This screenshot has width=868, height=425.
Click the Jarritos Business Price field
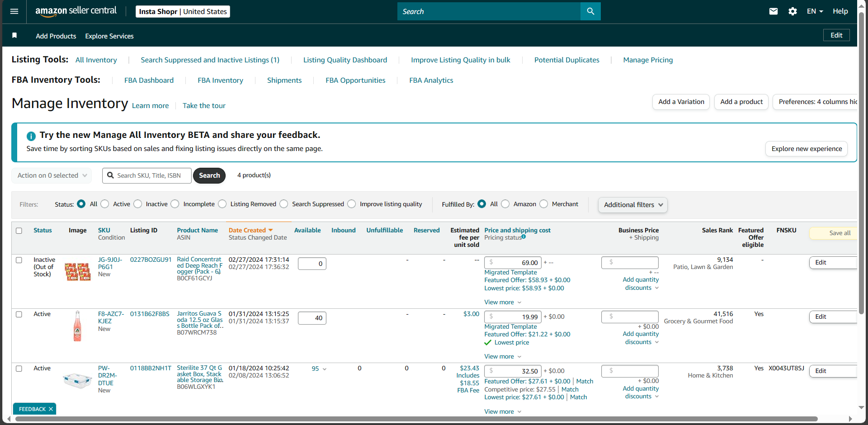[x=630, y=317]
